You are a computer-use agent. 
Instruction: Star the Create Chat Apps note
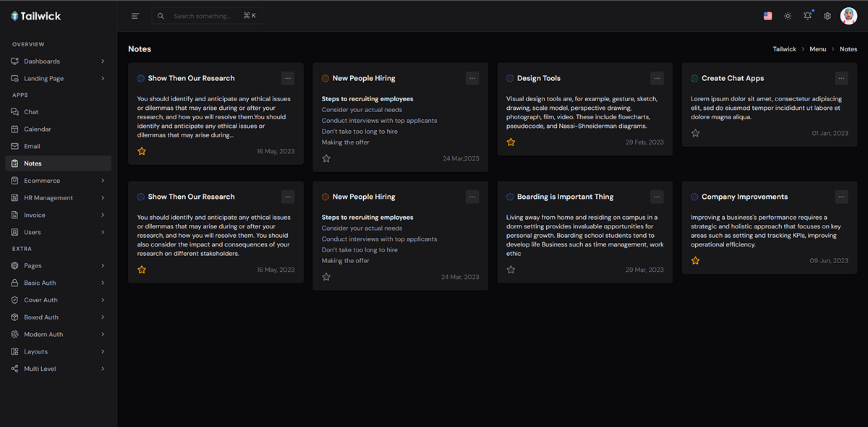(695, 133)
